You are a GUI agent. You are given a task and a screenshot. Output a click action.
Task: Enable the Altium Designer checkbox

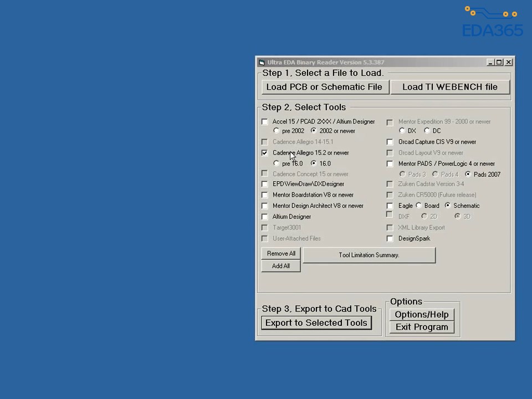click(x=265, y=217)
